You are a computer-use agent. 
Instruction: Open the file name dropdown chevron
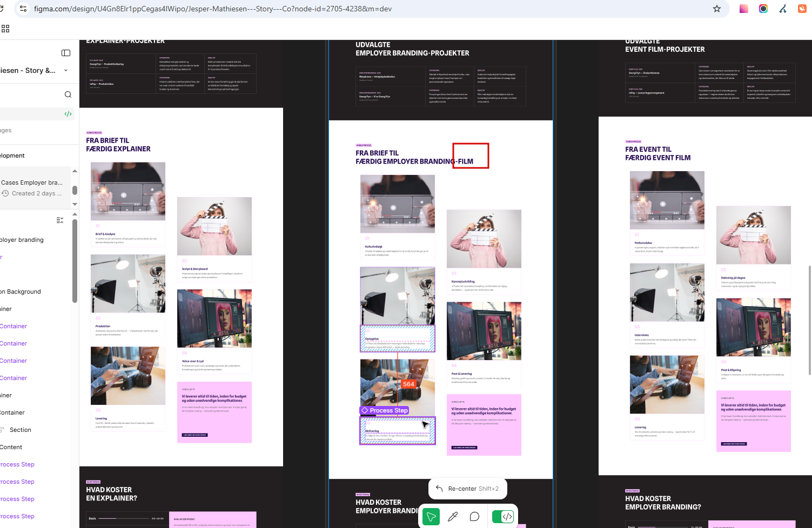pos(66,70)
